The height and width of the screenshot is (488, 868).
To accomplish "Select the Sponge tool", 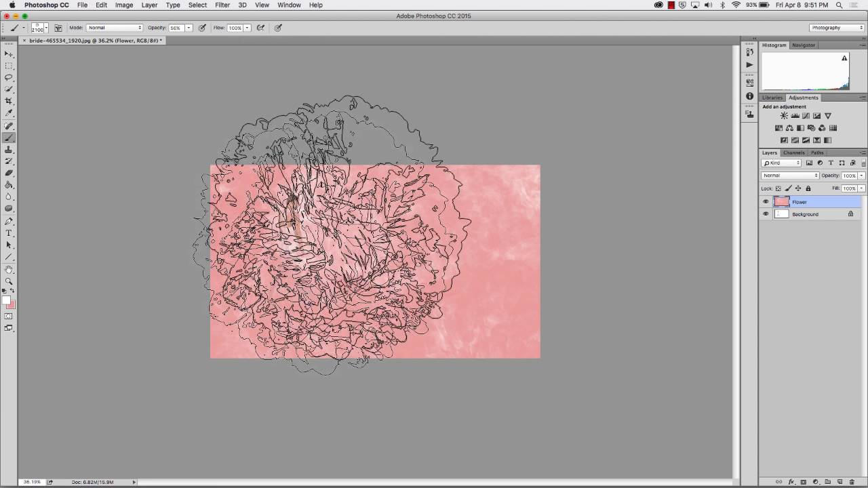I will (9, 208).
